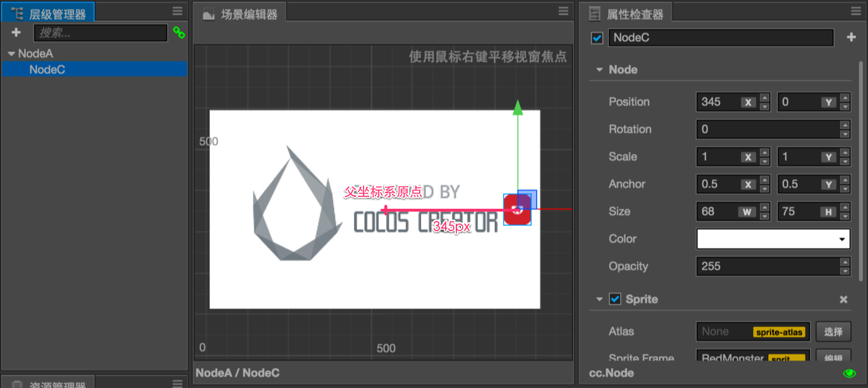Collapse the Node properties section

[599, 70]
